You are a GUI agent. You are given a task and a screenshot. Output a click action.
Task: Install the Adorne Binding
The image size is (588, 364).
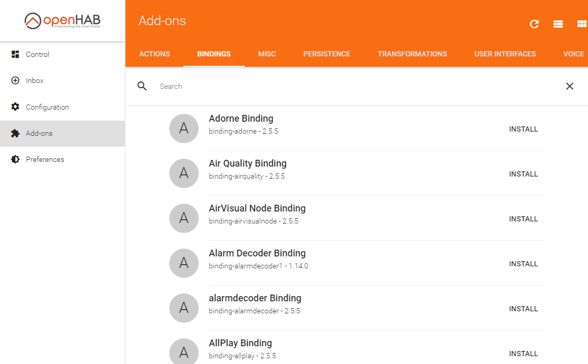(x=524, y=129)
